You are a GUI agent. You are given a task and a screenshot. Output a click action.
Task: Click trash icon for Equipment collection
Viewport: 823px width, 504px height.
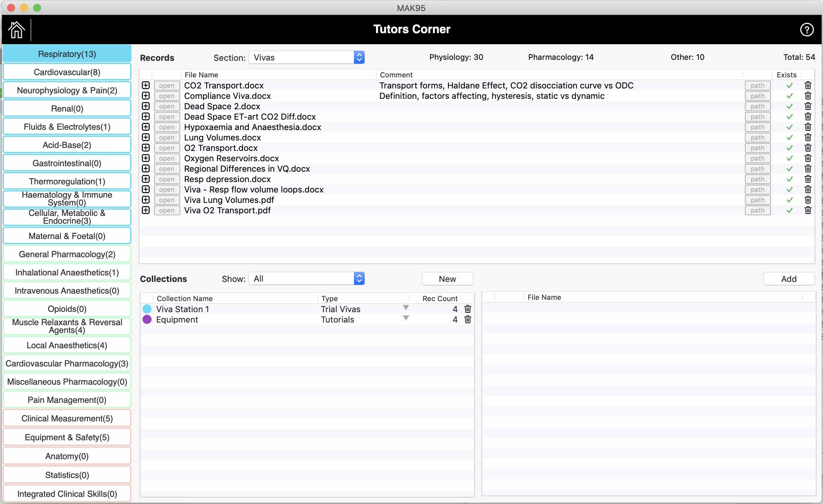tap(468, 319)
